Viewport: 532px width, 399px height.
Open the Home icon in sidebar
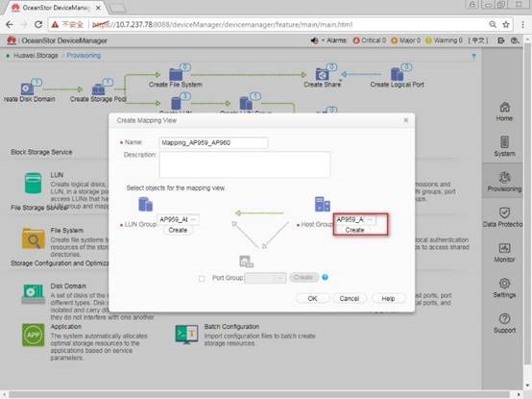point(504,108)
